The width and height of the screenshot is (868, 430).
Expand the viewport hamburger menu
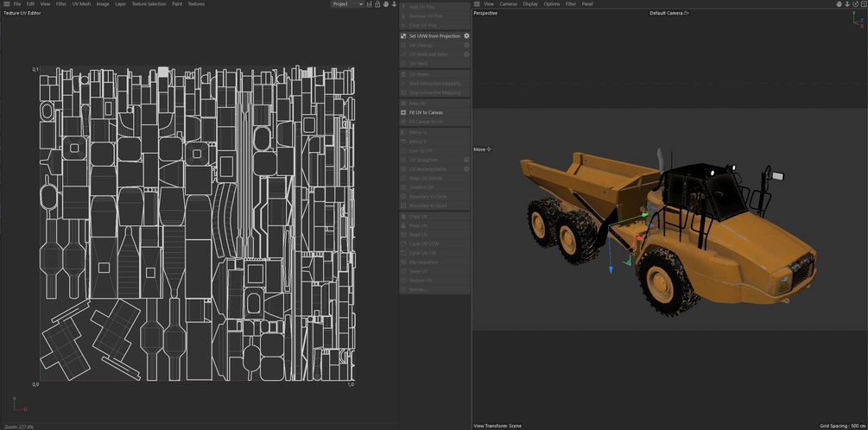point(477,4)
